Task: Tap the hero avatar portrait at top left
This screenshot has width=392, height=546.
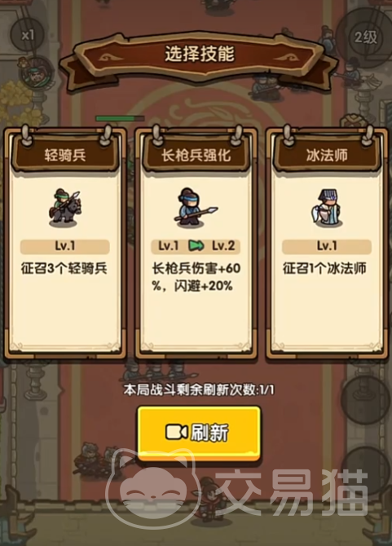Action: pyautogui.click(x=36, y=74)
